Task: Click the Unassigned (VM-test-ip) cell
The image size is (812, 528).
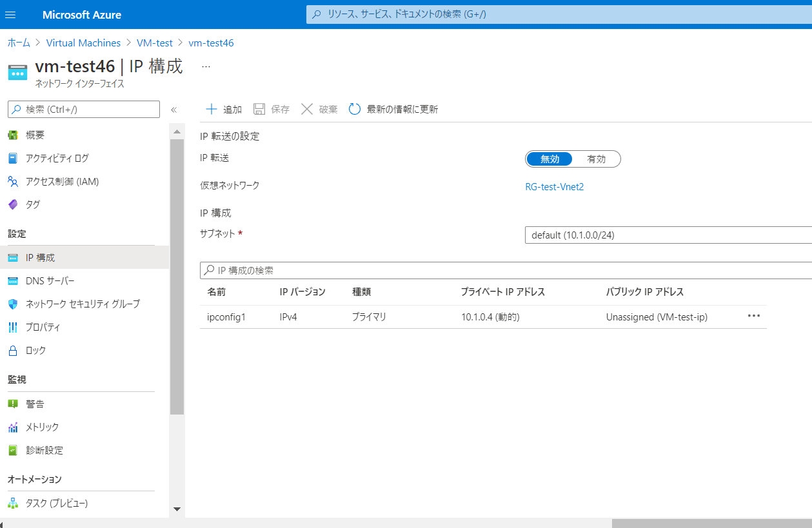Action: point(657,317)
